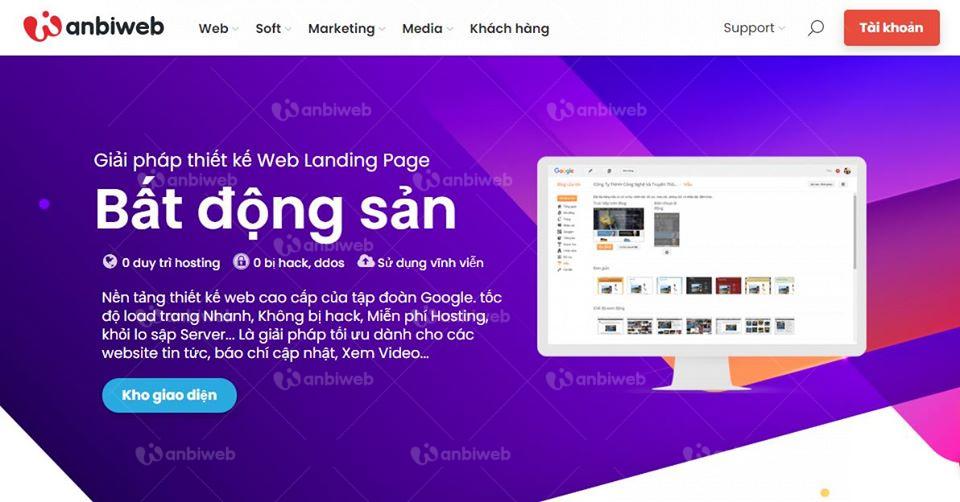This screenshot has height=502, width=960.
Task: Open the Media menu
Action: click(x=427, y=28)
